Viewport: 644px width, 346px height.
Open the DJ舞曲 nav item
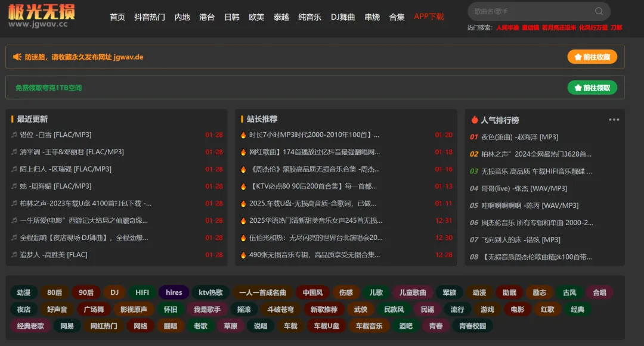click(342, 17)
